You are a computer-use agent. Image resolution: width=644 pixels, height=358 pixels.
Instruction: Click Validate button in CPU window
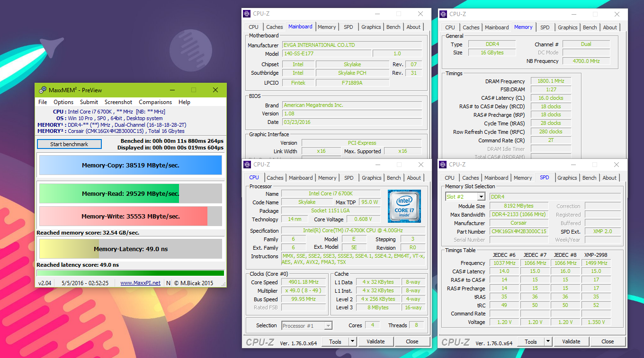pos(376,341)
